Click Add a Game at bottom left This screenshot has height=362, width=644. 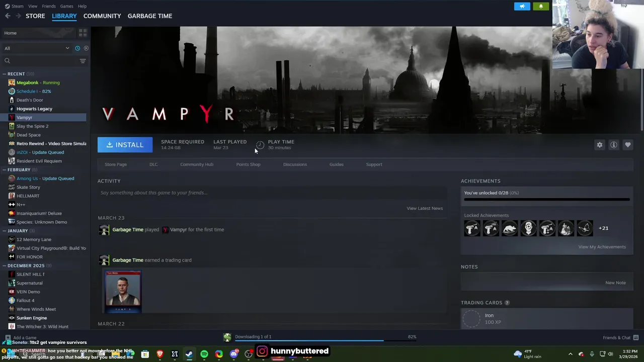tap(20, 338)
